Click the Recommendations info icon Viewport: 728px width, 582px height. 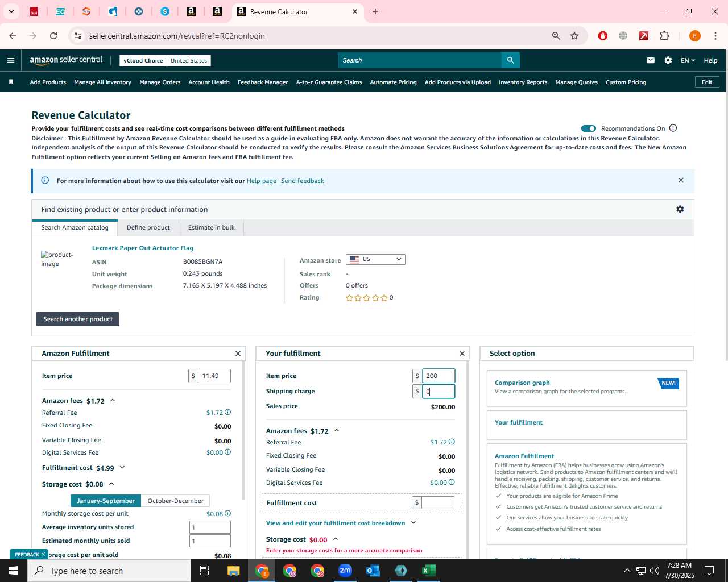tap(673, 128)
